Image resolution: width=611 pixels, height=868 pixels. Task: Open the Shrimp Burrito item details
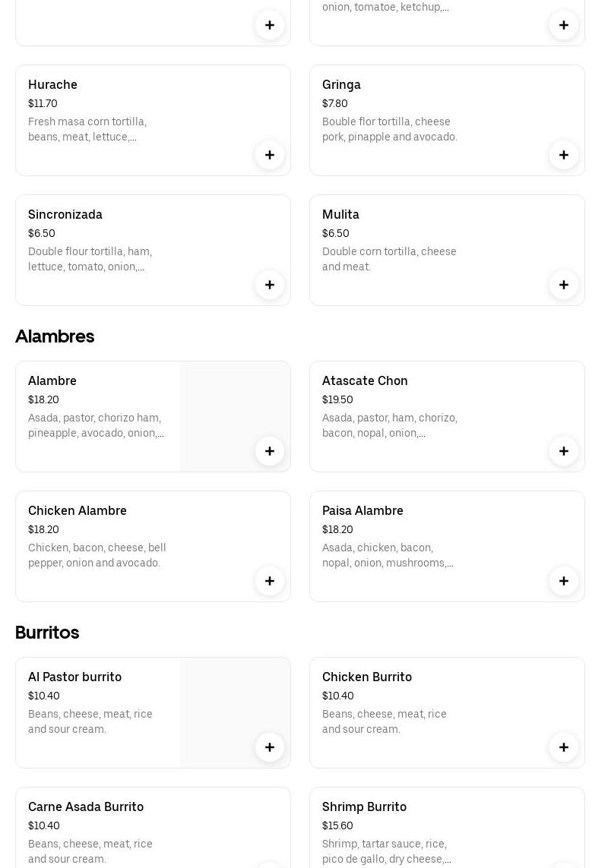pyautogui.click(x=364, y=806)
